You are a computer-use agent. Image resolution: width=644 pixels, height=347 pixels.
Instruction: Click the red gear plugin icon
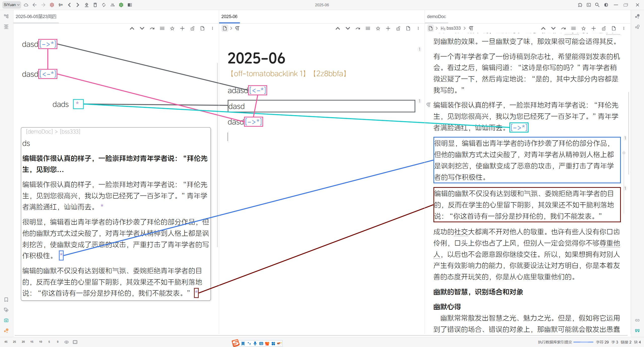(52, 5)
